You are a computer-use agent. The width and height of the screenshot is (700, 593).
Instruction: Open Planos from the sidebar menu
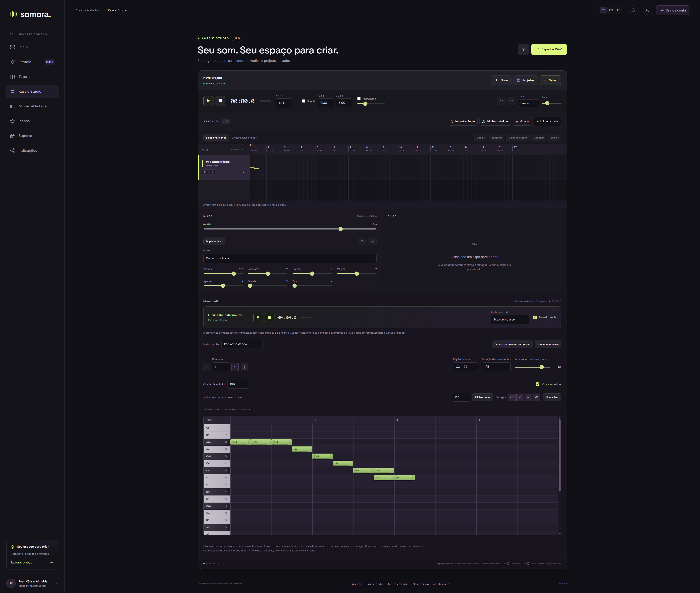32,121
